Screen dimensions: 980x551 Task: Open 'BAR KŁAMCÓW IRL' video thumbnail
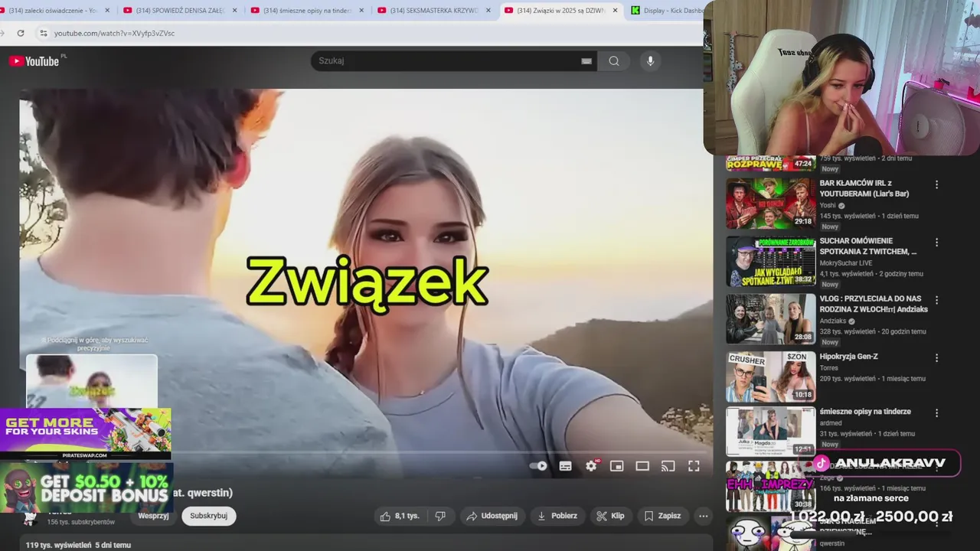771,204
